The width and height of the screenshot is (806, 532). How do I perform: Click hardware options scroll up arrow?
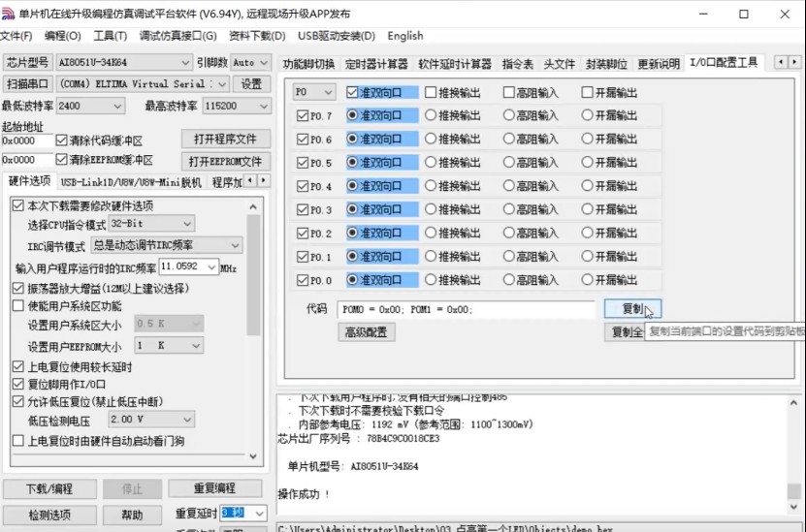point(253,207)
